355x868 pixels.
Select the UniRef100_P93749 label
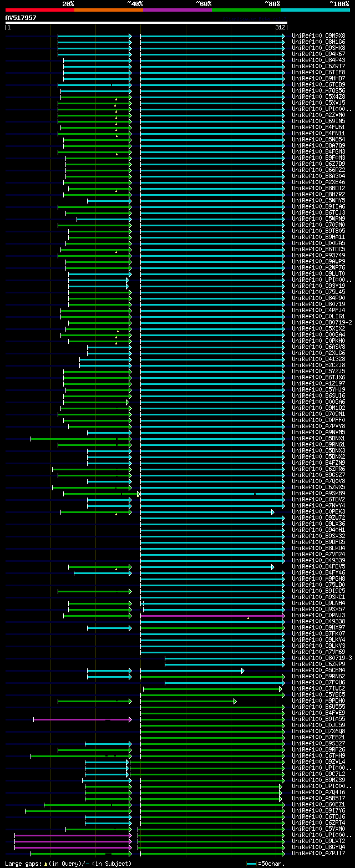point(318,255)
